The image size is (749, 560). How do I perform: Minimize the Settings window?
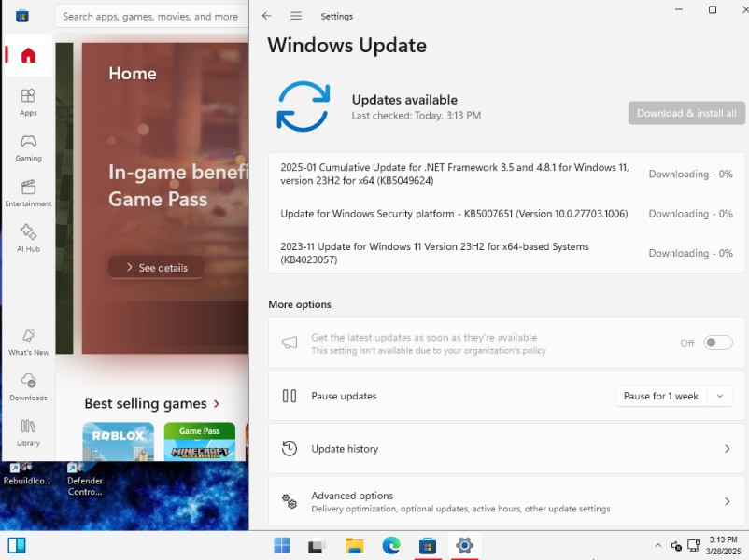click(679, 9)
